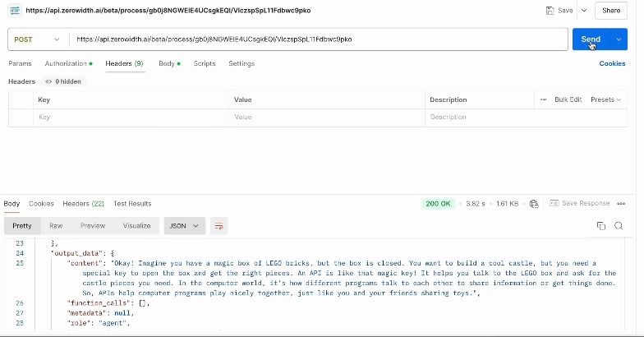Viewport: 644px width, 337px height.
Task: Click the blue Send button
Action: pyautogui.click(x=591, y=39)
